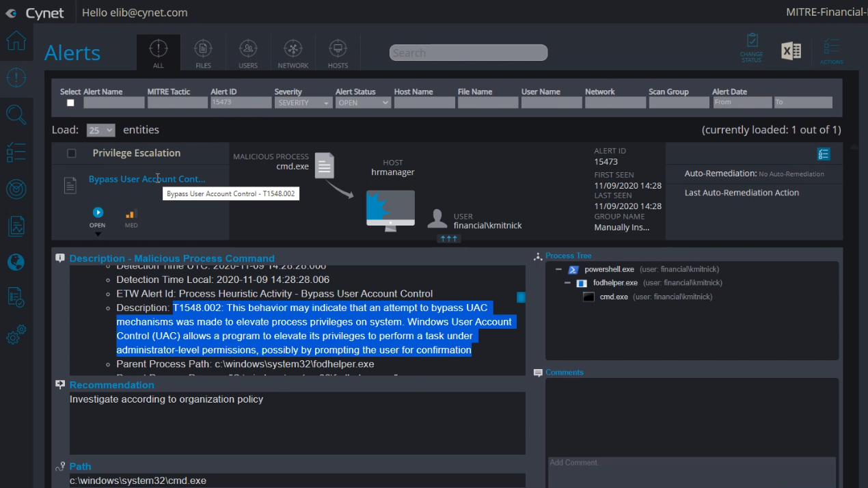
Task: Open the radar target sidebar icon
Action: (16, 189)
